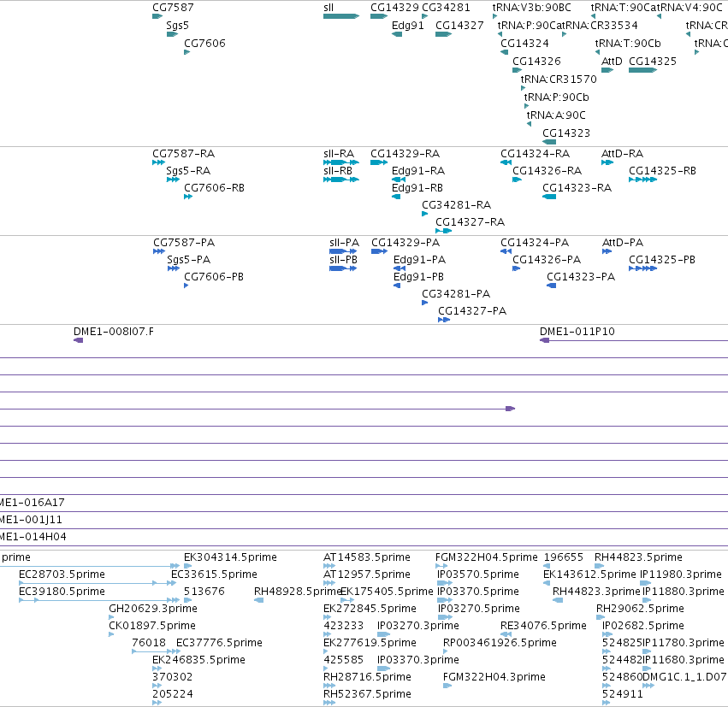Click the CG34281-RA transcript label
Viewport: 728px width, 707px height.
[x=457, y=205]
